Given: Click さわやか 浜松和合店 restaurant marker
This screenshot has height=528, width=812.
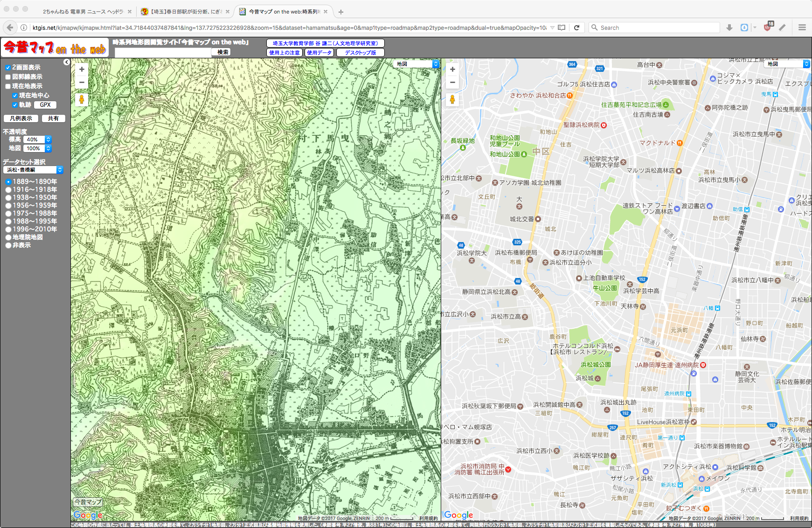Looking at the screenshot, I should [x=569, y=96].
